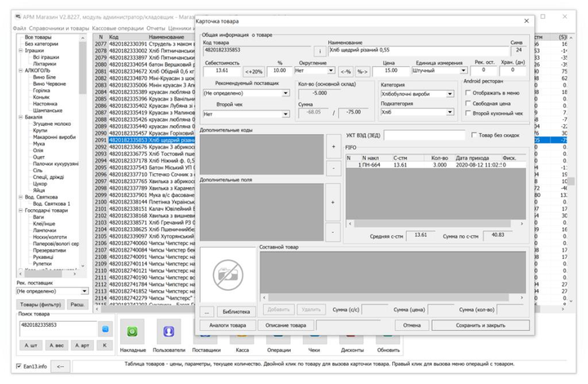Click the '...' browse image button
The width and height of the screenshot is (588, 384).
(x=207, y=311)
